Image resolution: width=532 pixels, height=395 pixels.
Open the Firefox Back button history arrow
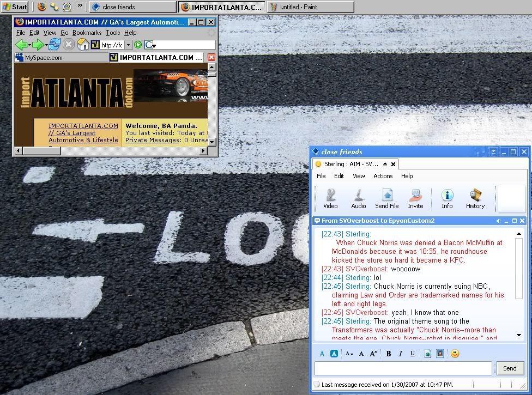click(x=29, y=45)
